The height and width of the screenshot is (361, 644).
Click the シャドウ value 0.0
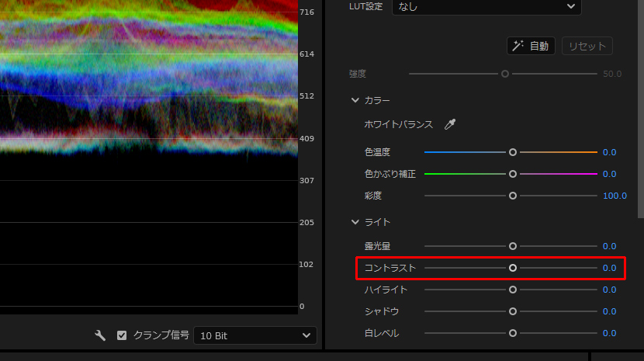(x=610, y=311)
